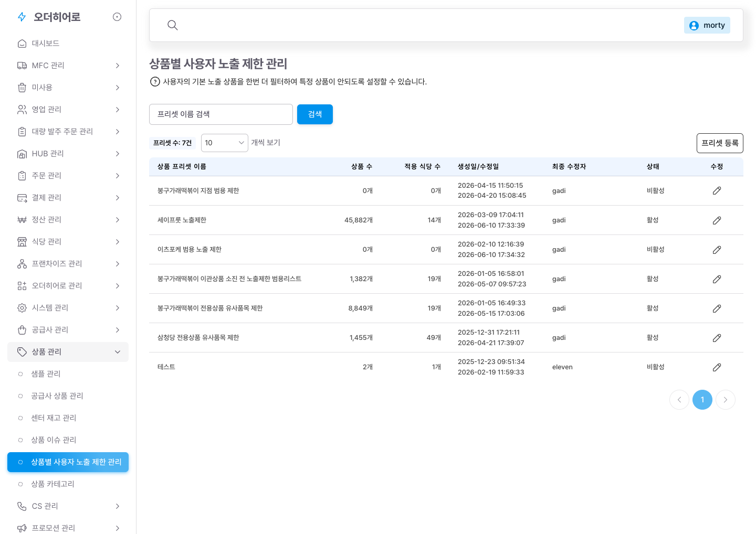This screenshot has height=534, width=756.
Task: Click the 상품 프리셋 이름 column header
Action: (x=182, y=167)
